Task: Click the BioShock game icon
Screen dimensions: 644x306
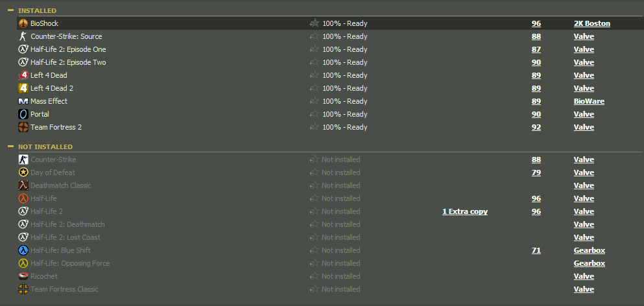Action: coord(23,23)
